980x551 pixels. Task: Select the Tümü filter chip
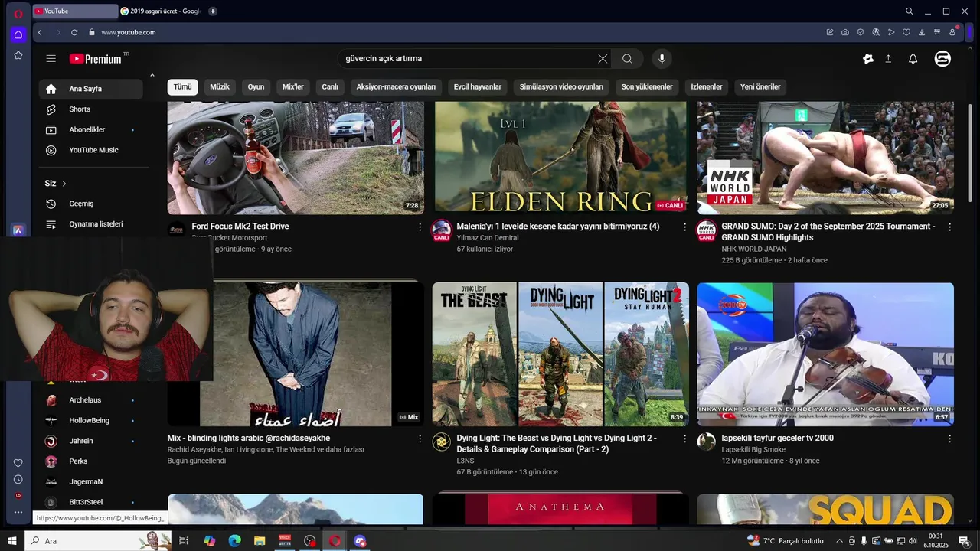pyautogui.click(x=182, y=86)
